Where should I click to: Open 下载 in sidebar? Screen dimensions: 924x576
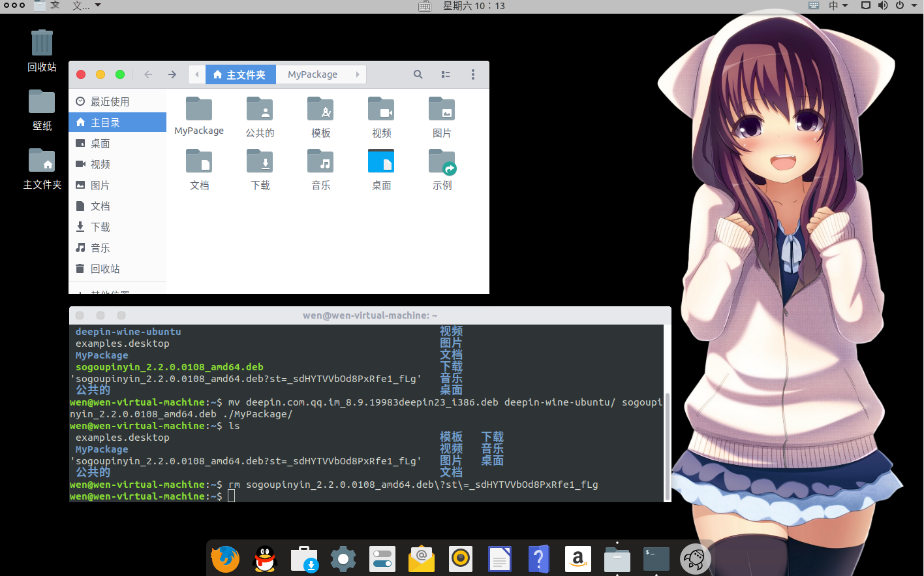click(x=117, y=227)
